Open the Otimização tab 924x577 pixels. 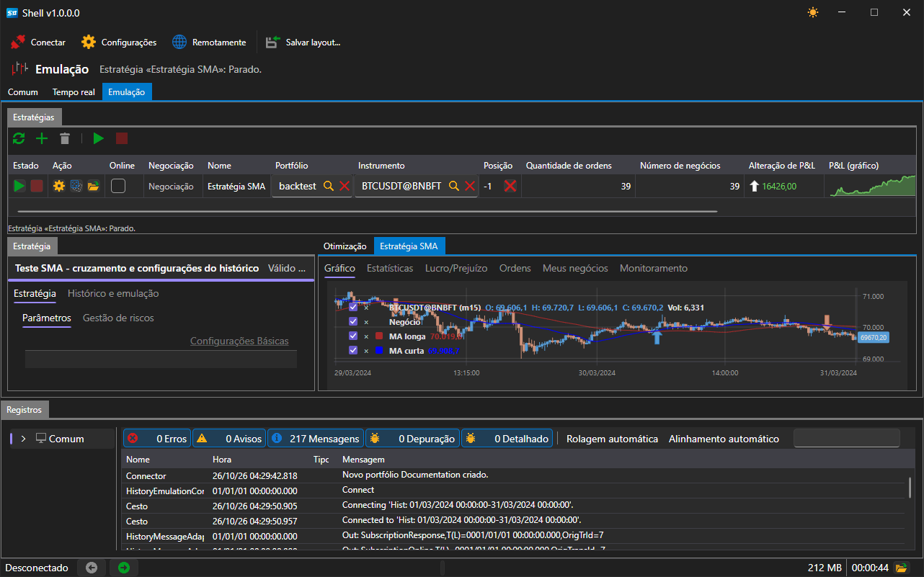pyautogui.click(x=345, y=246)
